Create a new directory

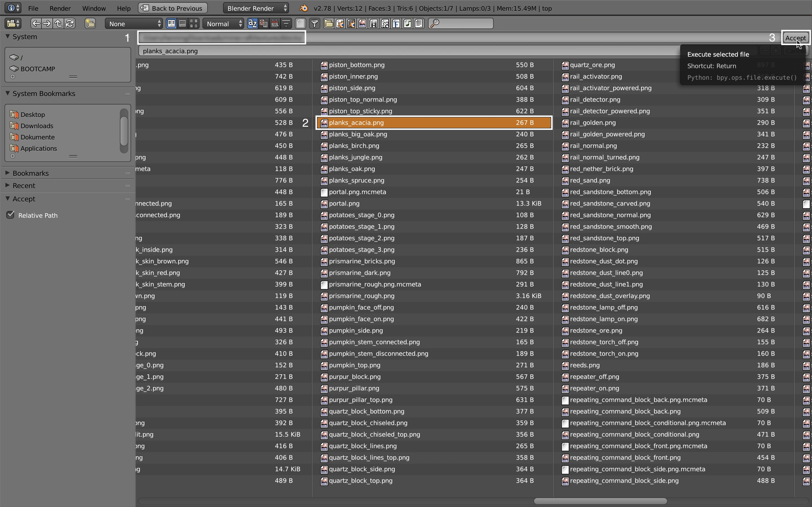90,23
